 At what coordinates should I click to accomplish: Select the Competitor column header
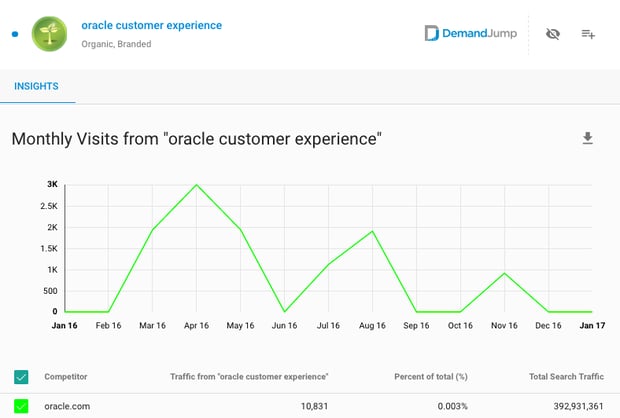click(66, 376)
